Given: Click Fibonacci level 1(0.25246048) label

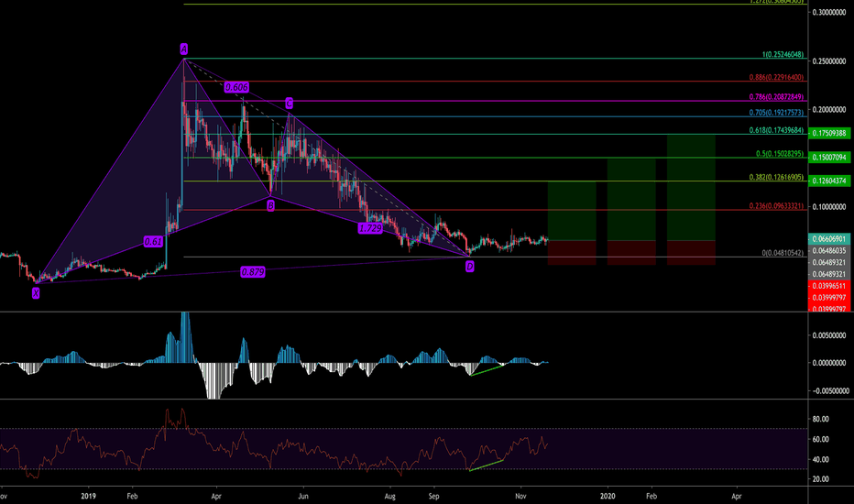Looking at the screenshot, I should tap(783, 54).
